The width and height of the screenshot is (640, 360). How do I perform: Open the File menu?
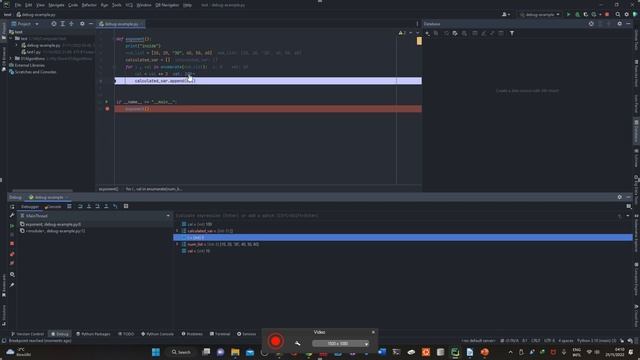(18, 5)
